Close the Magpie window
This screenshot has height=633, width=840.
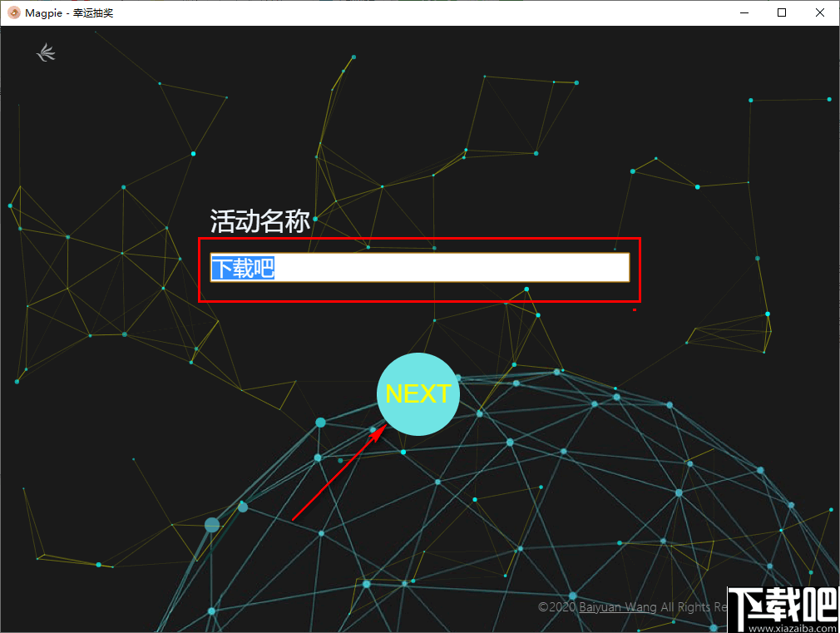pos(820,12)
